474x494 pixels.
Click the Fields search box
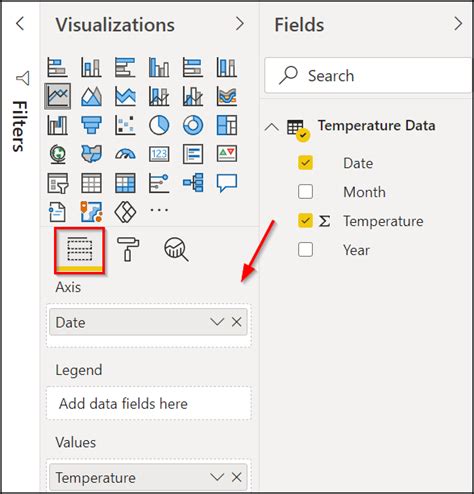[x=368, y=76]
